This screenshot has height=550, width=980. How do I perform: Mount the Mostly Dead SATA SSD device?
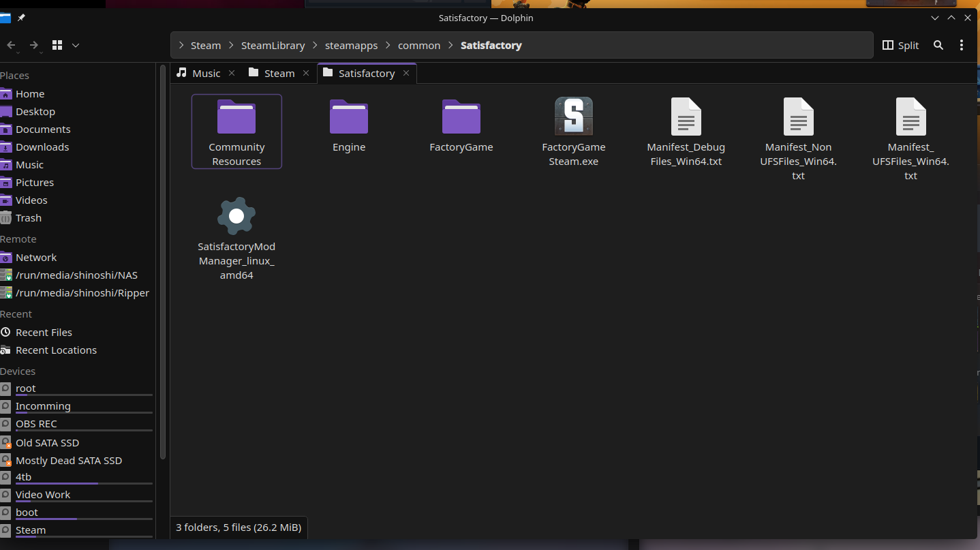[76, 461]
